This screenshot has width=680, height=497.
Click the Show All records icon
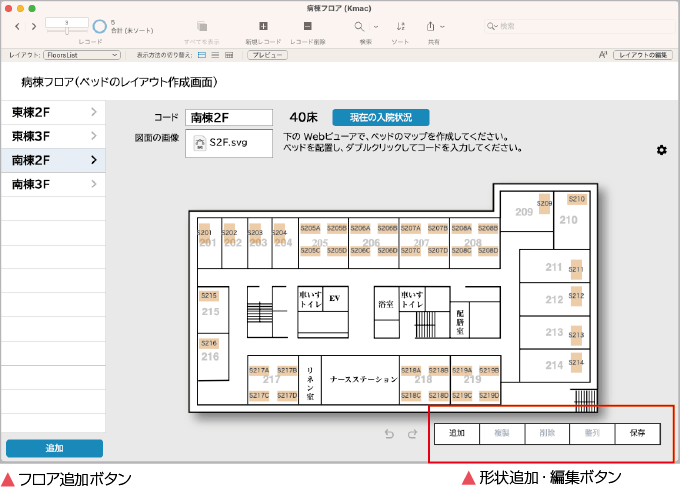click(202, 26)
